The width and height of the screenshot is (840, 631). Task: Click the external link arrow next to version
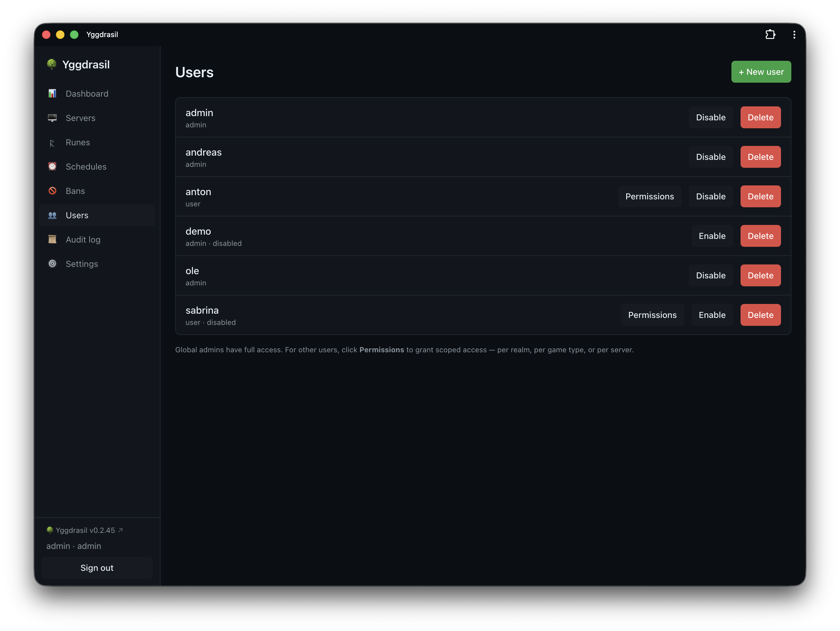click(x=121, y=530)
